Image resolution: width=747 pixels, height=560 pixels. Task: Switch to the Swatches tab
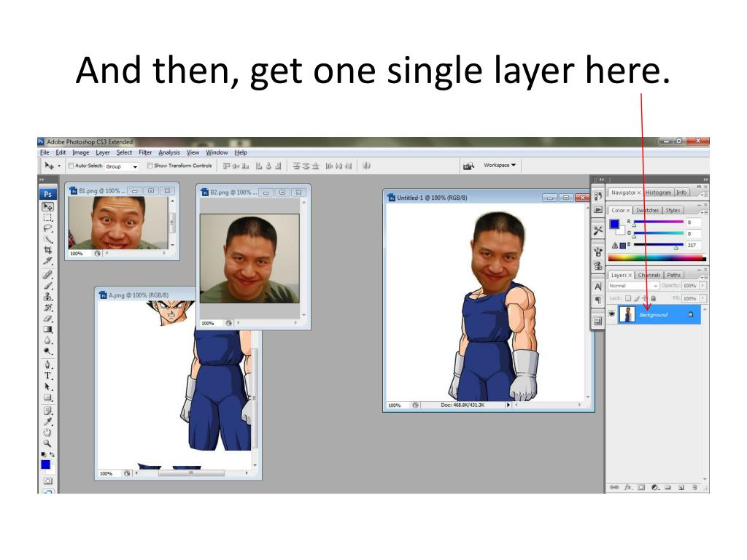[x=647, y=210]
